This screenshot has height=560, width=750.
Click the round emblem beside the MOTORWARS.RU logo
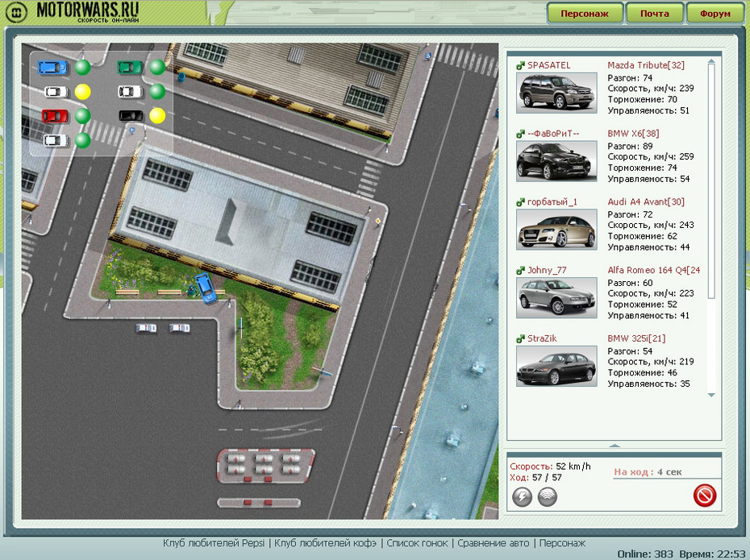[x=17, y=12]
